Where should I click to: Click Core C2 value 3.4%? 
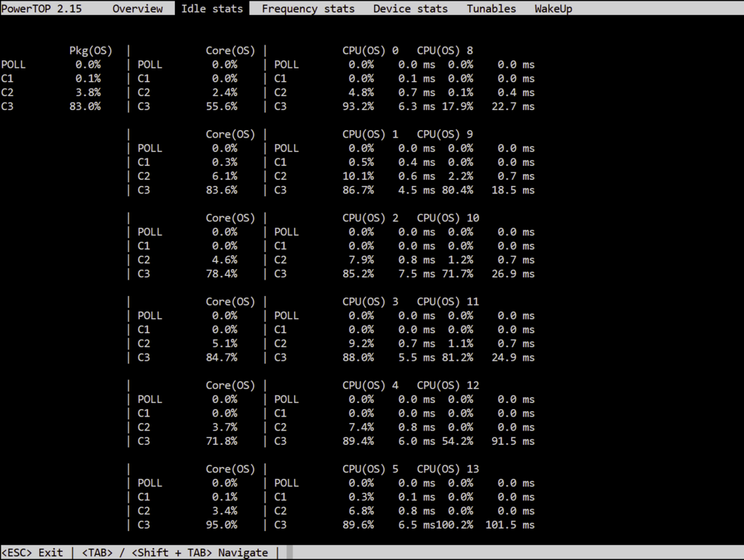[225, 511]
